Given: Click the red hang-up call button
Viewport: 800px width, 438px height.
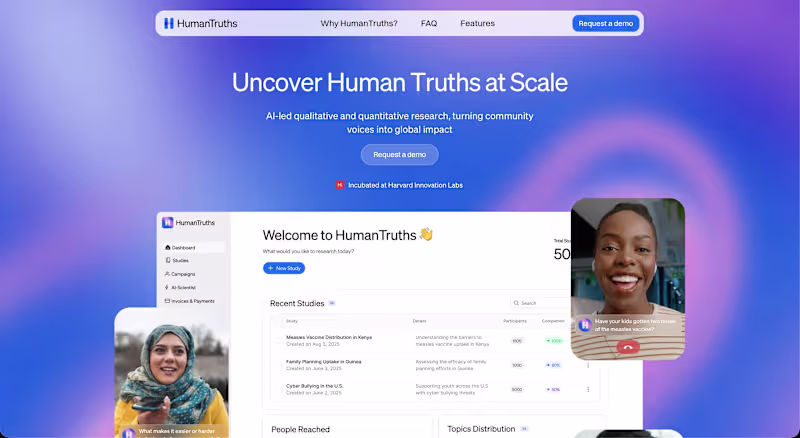Looking at the screenshot, I should [628, 347].
